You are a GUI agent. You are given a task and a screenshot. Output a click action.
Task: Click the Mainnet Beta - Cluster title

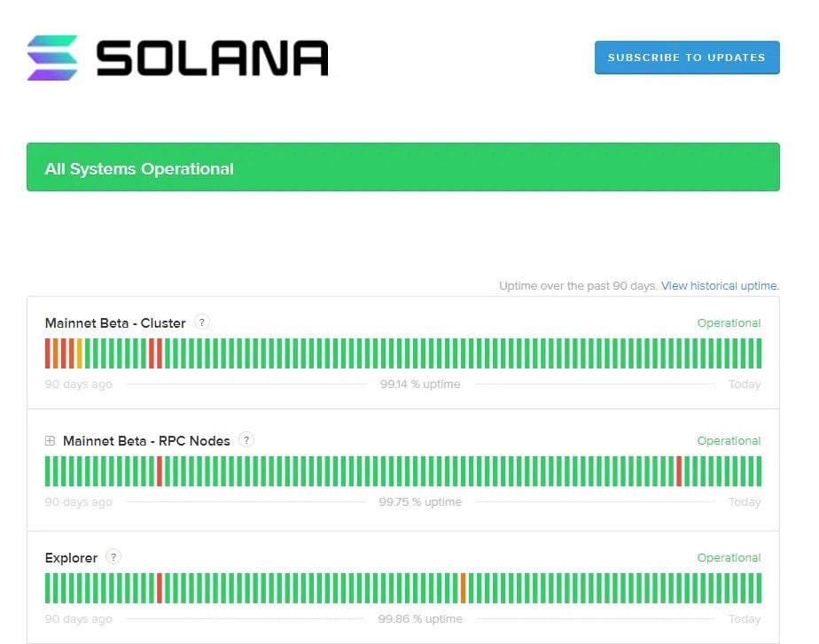[115, 323]
